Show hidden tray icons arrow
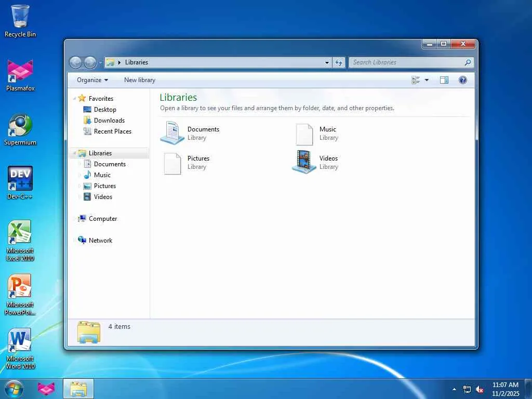Viewport: 532px width, 399px height. 454,389
